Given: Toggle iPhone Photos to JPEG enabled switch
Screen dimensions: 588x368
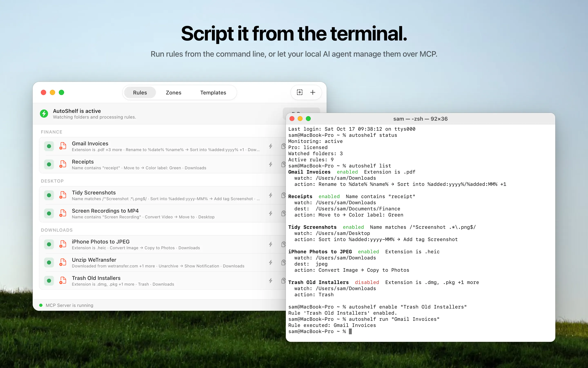Looking at the screenshot, I should pos(49,244).
